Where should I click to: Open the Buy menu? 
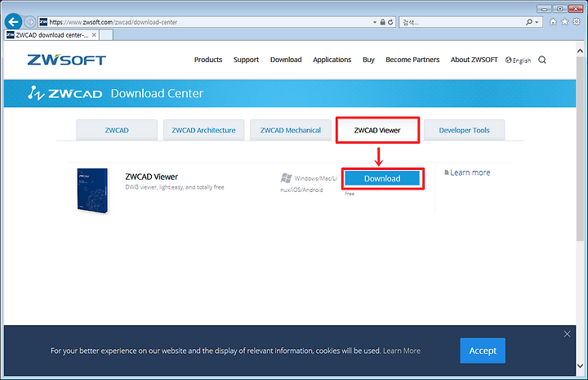pyautogui.click(x=368, y=60)
